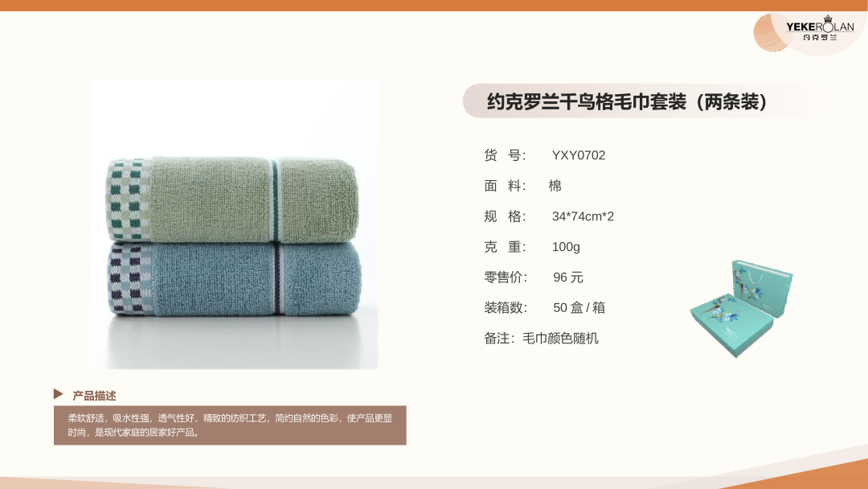Select the teal gift box image
Image resolution: width=868 pixels, height=489 pixels.
(x=741, y=309)
